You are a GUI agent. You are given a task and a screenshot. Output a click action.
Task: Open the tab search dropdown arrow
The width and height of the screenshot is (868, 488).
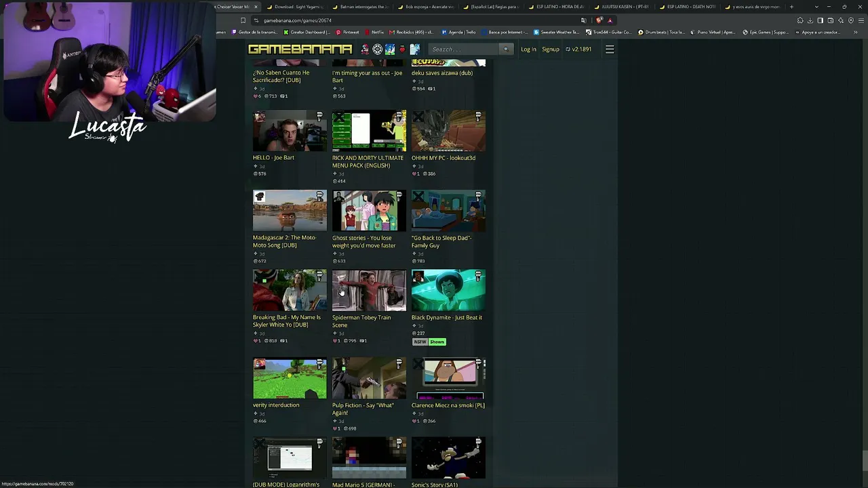click(x=816, y=7)
